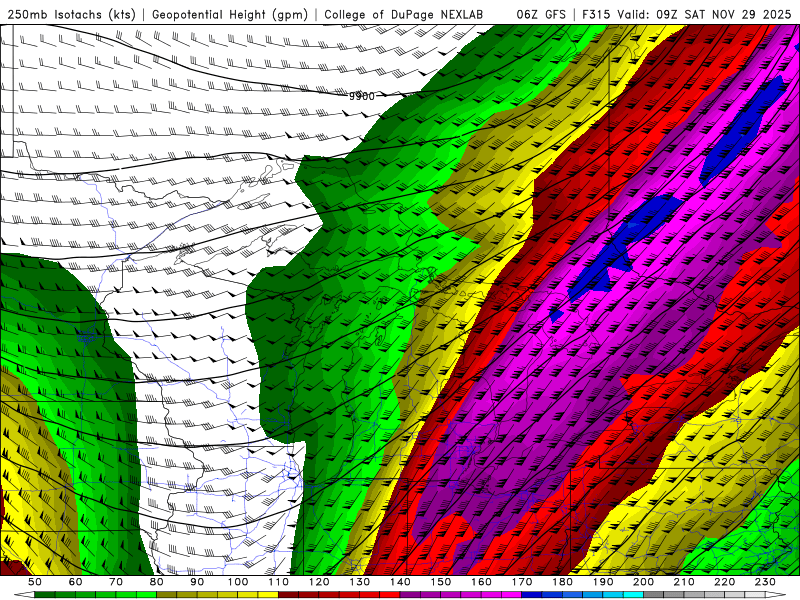Image resolution: width=800 pixels, height=600 pixels.
Task: Select the 190 value on the legend
Action: point(603,582)
